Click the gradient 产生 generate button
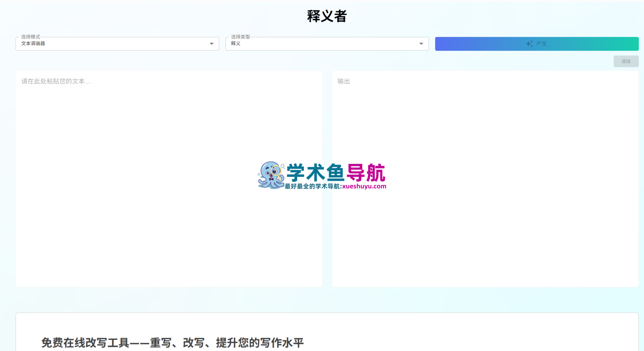 coord(537,44)
